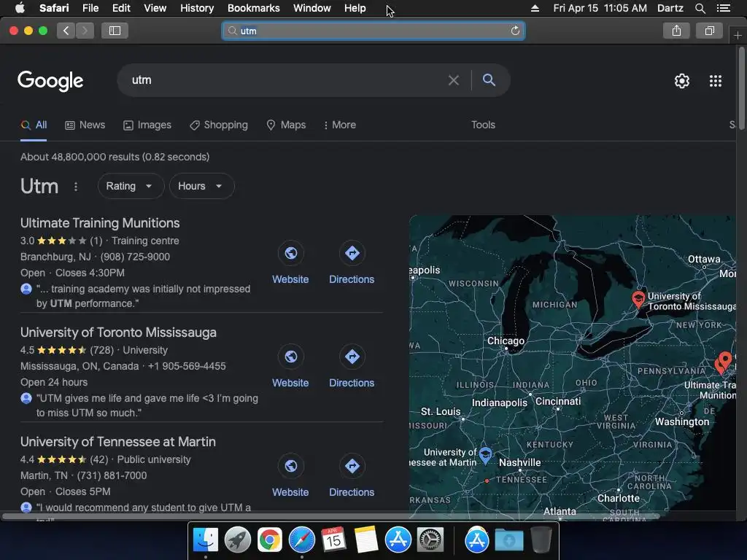
Task: Click the University of Toronto Mississauga map pin
Action: click(x=638, y=300)
